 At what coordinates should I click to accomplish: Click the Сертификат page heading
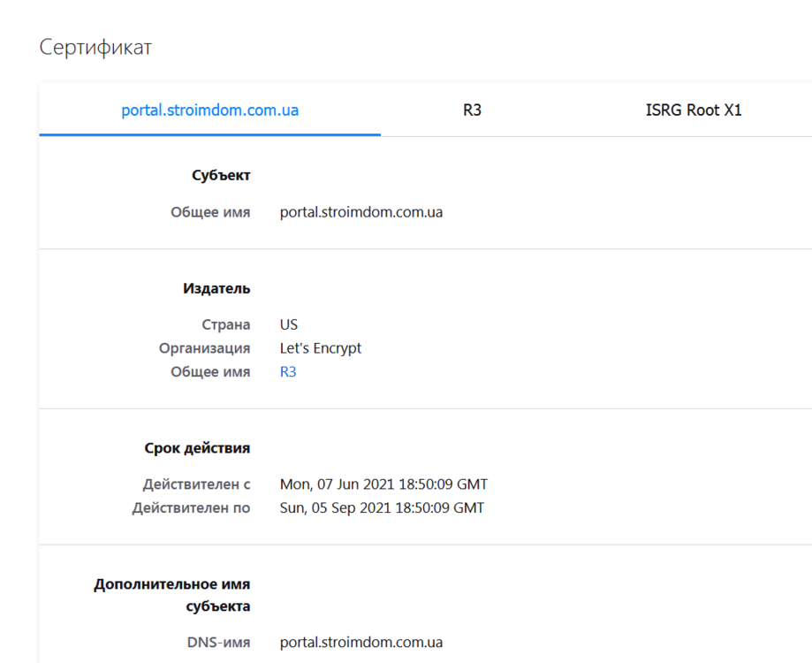coord(95,48)
